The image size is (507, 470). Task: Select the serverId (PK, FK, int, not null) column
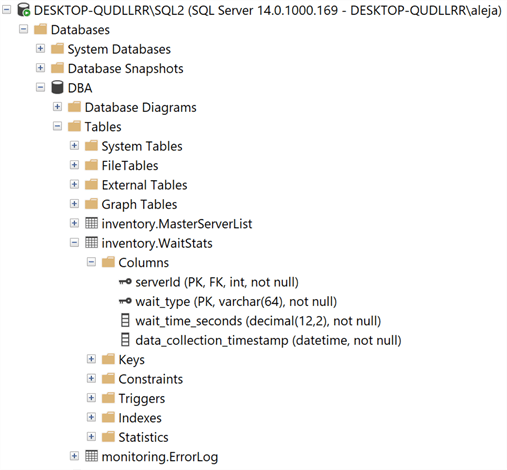(x=217, y=282)
